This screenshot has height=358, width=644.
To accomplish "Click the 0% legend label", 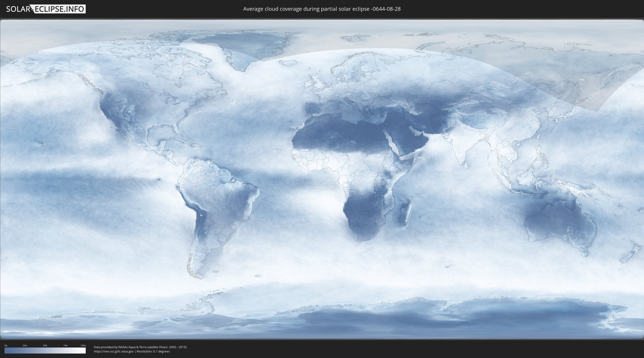I will pos(6,345).
